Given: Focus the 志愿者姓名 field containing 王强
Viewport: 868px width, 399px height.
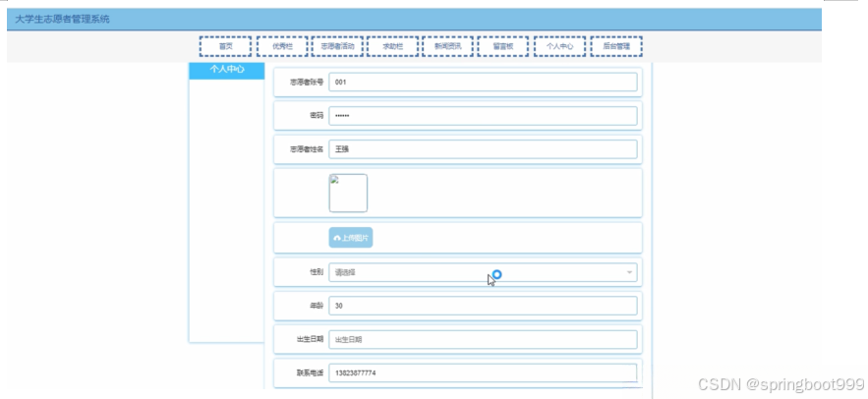Looking at the screenshot, I should (x=483, y=149).
